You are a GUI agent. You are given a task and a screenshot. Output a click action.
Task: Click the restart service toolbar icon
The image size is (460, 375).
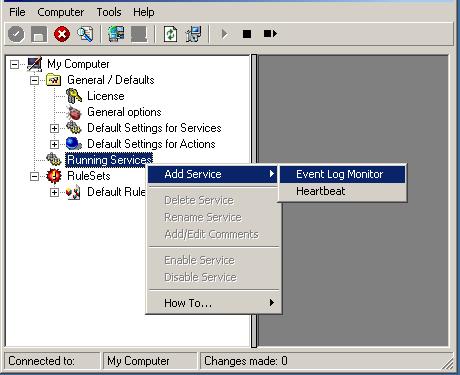pos(270,34)
